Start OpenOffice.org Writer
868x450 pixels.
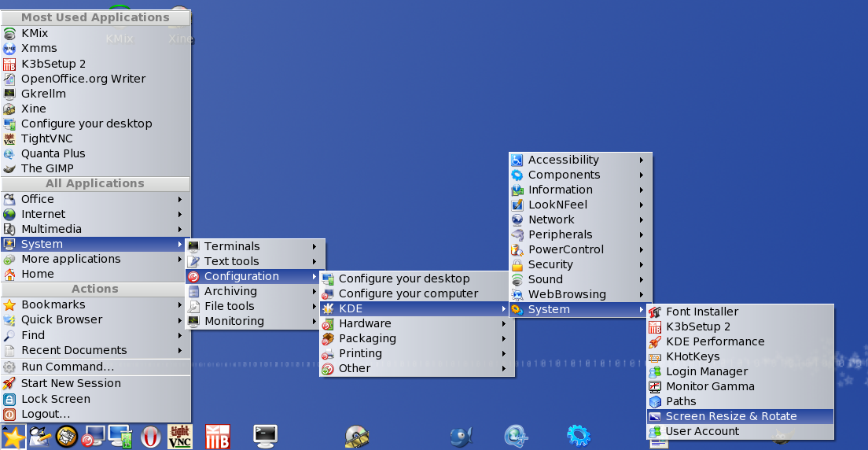pos(96,79)
